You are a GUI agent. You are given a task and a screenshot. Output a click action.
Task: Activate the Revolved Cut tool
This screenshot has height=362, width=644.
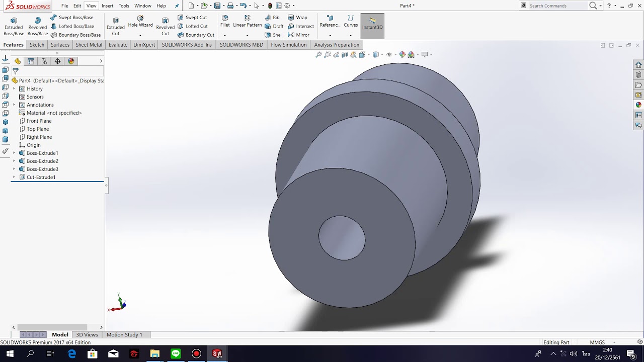(x=165, y=27)
